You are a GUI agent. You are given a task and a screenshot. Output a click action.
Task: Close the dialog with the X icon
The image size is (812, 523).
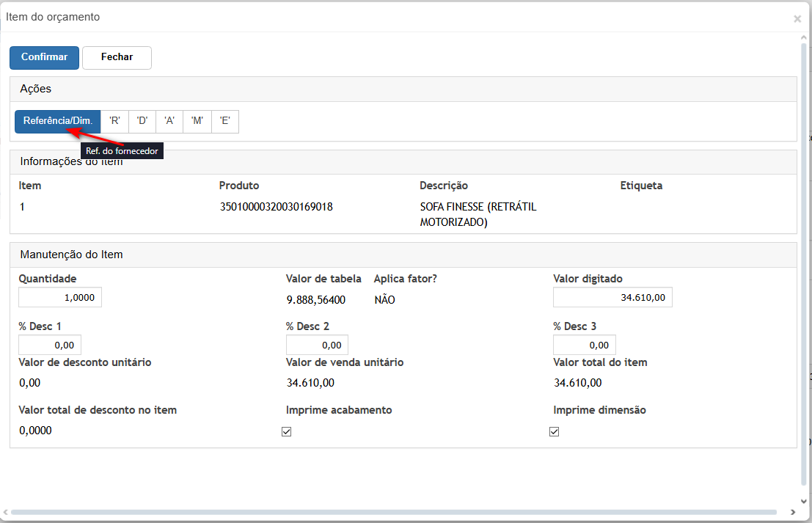click(x=797, y=19)
